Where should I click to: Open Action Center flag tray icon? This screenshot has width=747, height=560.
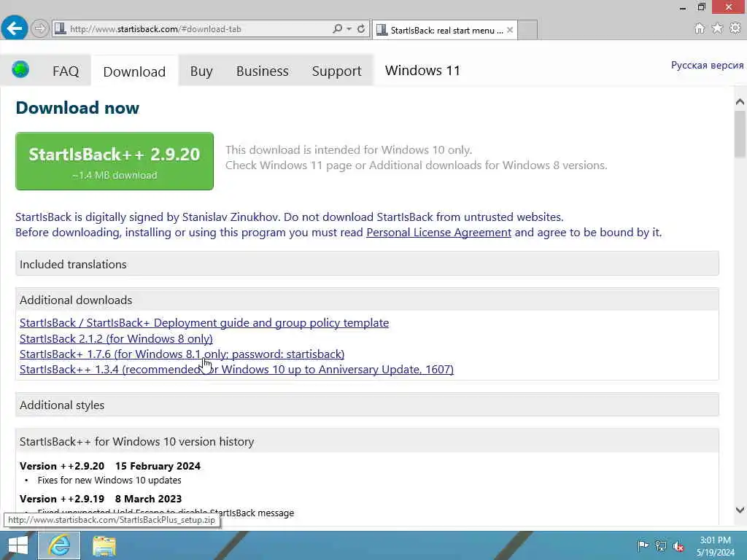(x=643, y=545)
